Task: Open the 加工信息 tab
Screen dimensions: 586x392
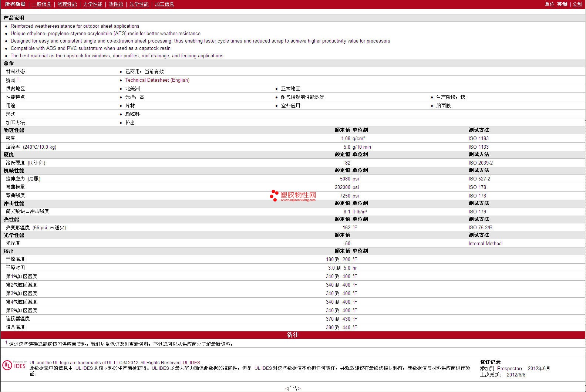Action: [x=164, y=4]
